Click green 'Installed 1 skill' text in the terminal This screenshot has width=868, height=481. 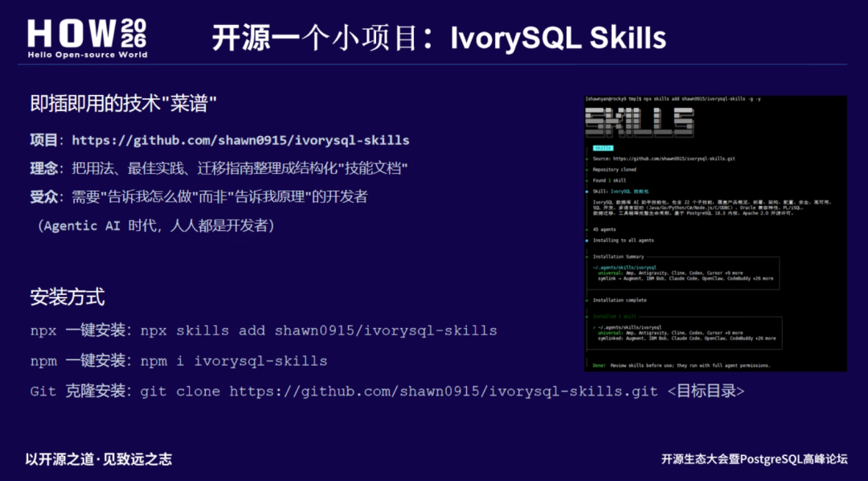[615, 316]
